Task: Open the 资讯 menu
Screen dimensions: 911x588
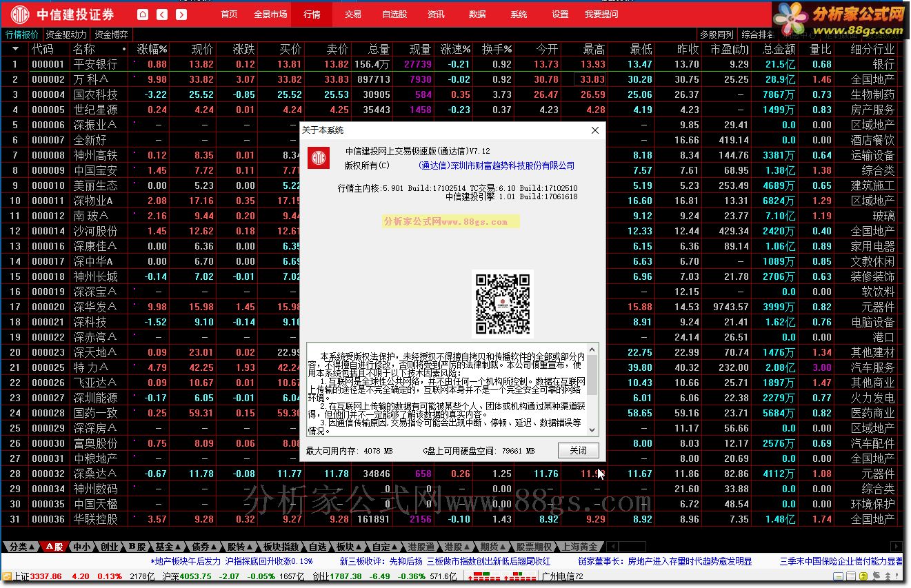Action: tap(436, 14)
